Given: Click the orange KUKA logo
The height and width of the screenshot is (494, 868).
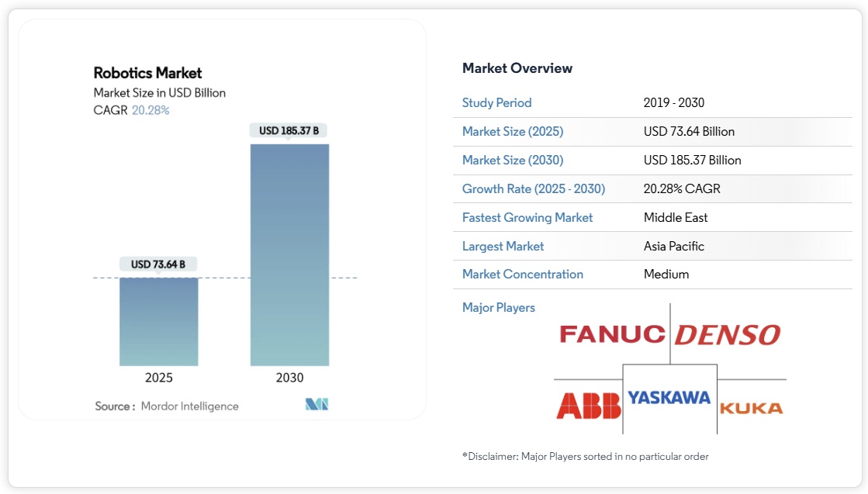Looking at the screenshot, I should point(751,408).
